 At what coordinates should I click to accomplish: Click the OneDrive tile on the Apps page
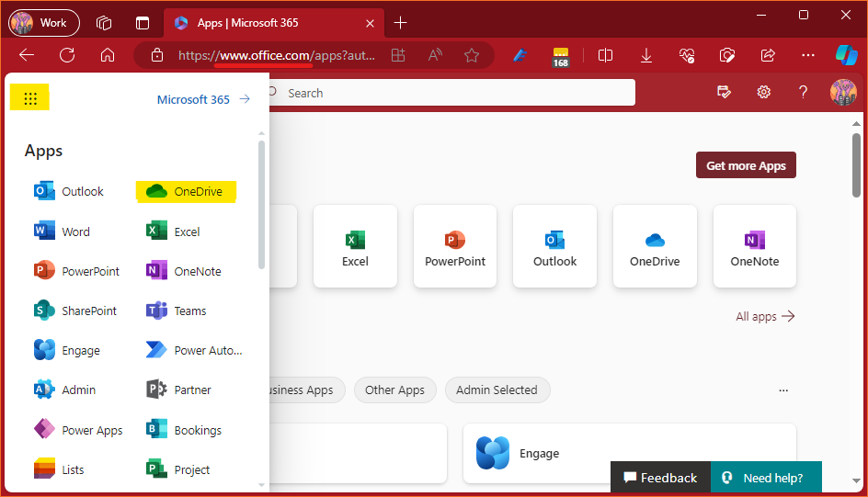click(655, 246)
